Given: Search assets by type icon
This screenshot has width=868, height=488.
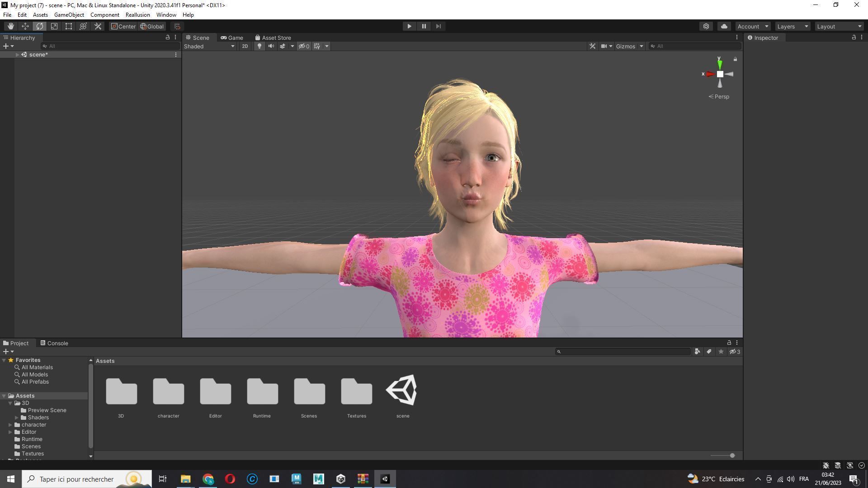Looking at the screenshot, I should pyautogui.click(x=697, y=352).
